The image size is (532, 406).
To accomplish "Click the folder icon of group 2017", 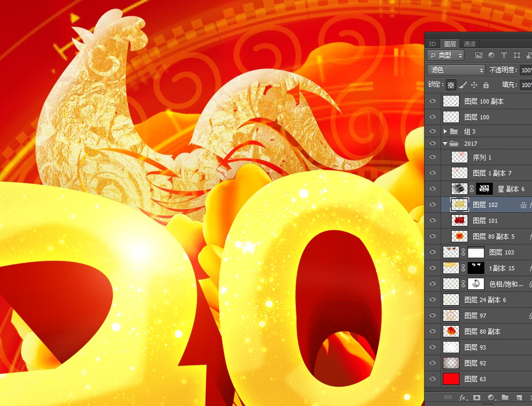I will coord(454,144).
